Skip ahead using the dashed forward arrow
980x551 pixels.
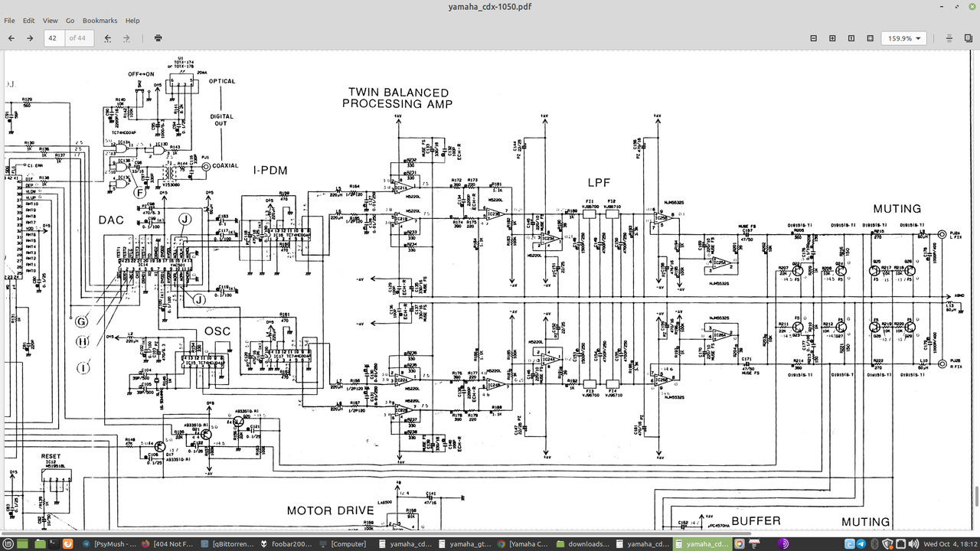click(126, 37)
